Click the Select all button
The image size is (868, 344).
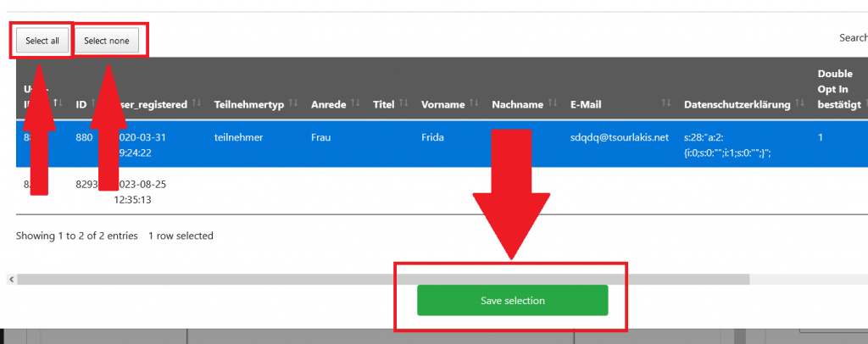click(x=42, y=41)
